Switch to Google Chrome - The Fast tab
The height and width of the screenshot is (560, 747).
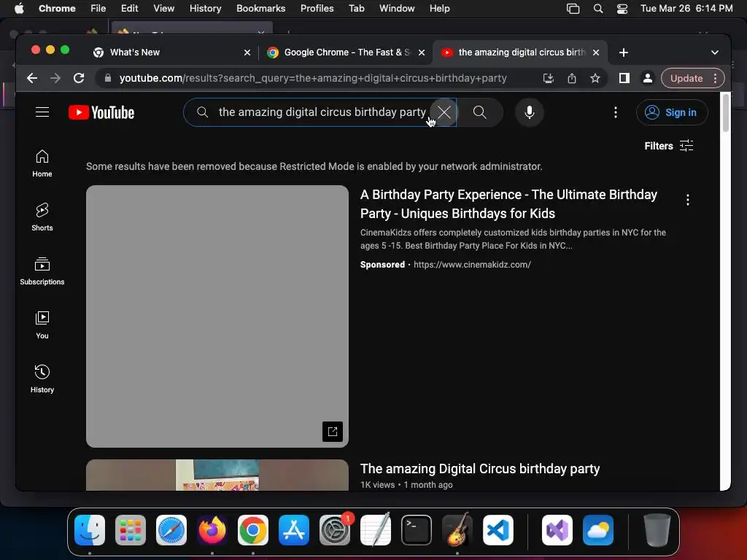tap(339, 52)
